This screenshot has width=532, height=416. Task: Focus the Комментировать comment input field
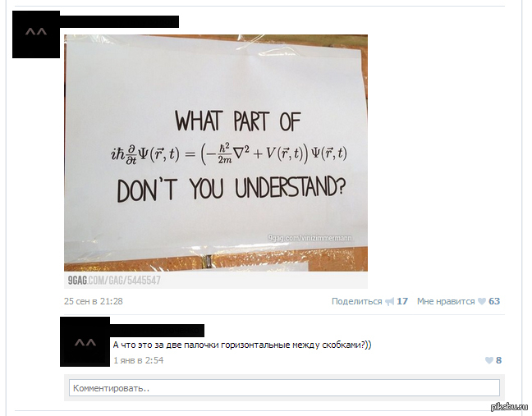(x=284, y=388)
